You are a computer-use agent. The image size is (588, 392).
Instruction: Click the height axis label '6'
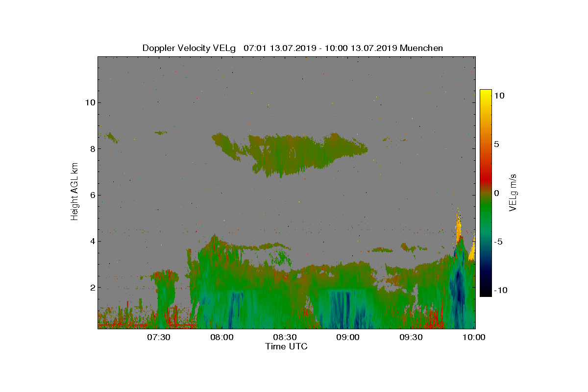(x=92, y=195)
